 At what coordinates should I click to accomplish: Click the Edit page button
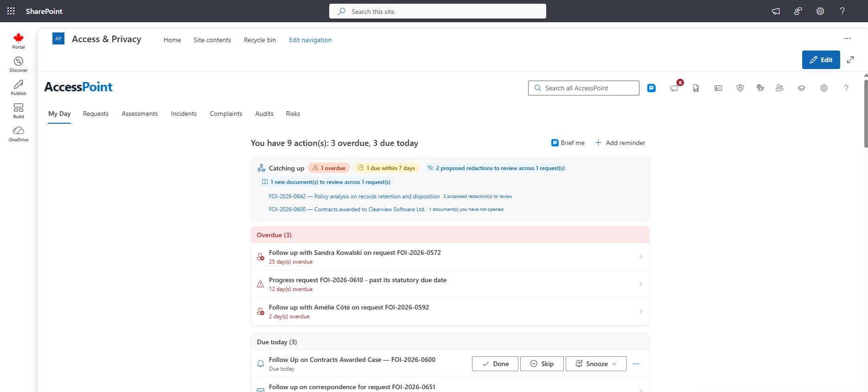(821, 60)
